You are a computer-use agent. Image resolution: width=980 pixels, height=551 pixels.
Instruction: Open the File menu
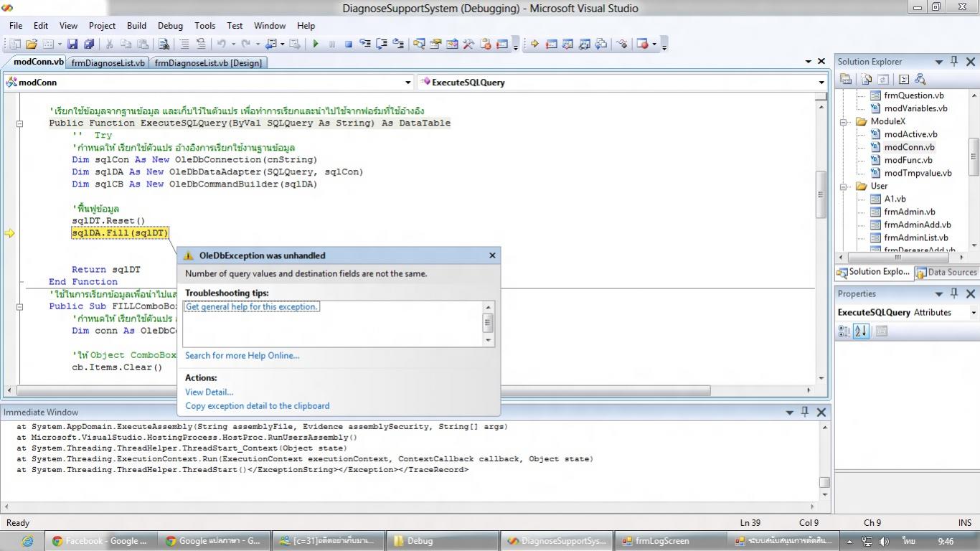pyautogui.click(x=16, y=25)
